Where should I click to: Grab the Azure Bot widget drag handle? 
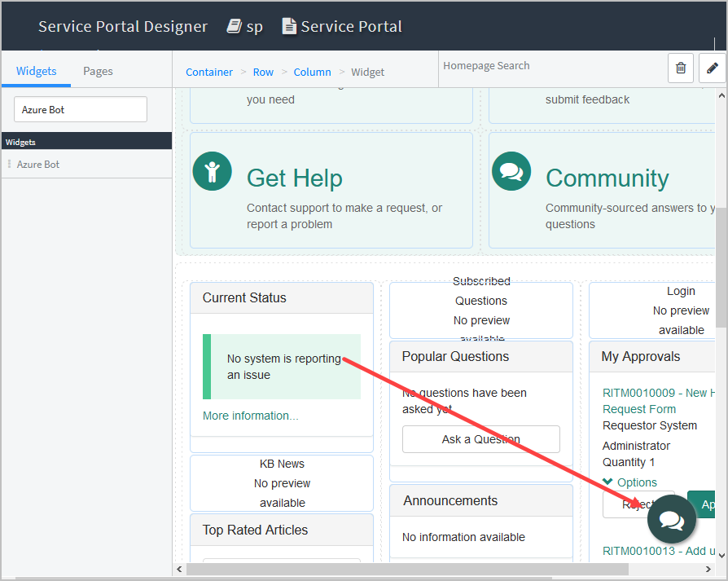[x=10, y=165]
